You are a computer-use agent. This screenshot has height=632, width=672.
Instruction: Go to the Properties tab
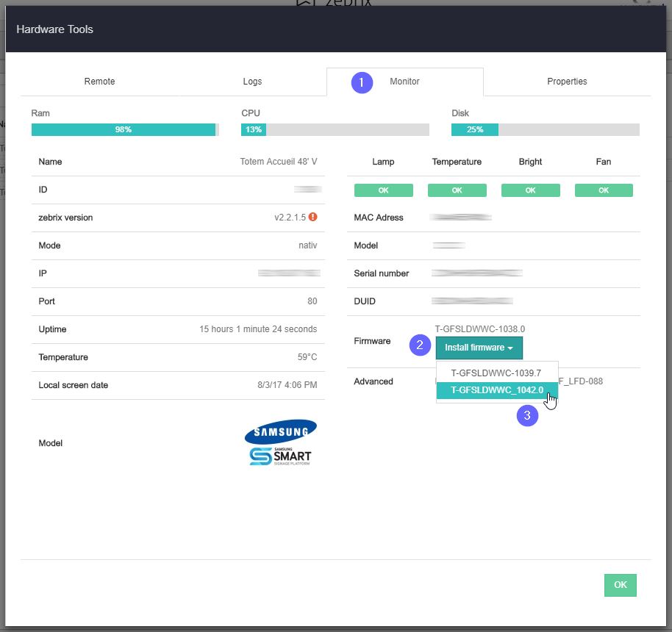pyautogui.click(x=567, y=82)
